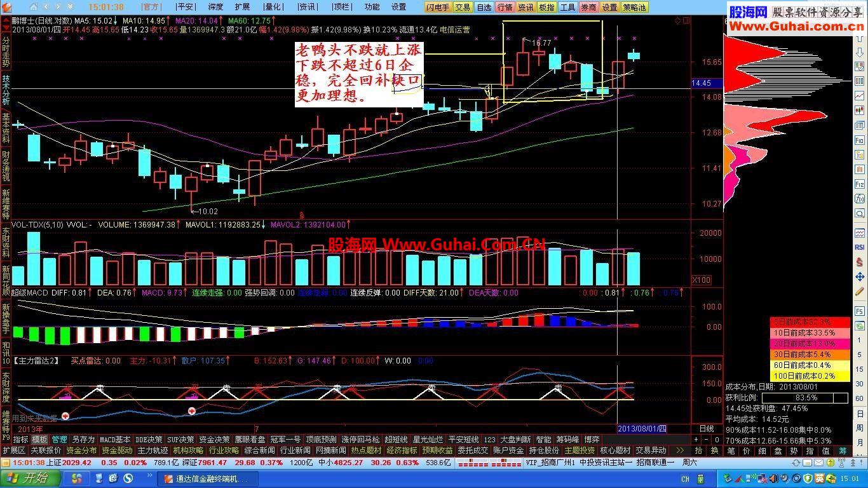Open the 扩展 menu
The image size is (868, 488).
tap(242, 7)
